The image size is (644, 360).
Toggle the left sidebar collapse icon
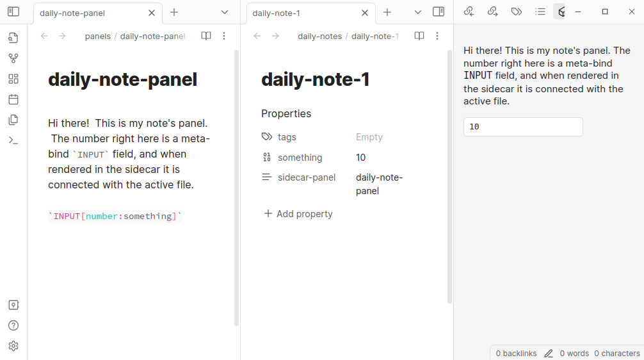tap(13, 12)
